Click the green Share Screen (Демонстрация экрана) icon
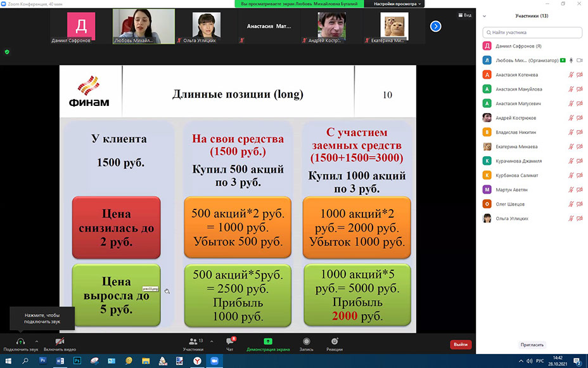Viewport: 588px width, 368px height. (x=267, y=342)
